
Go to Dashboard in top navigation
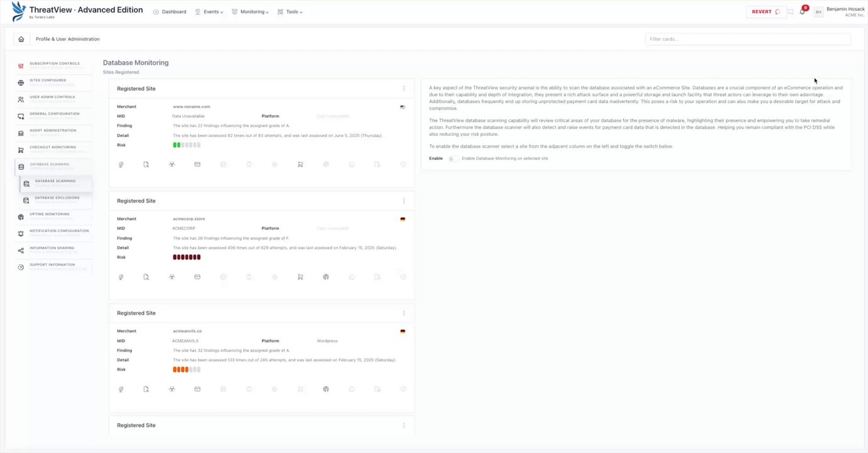tap(170, 12)
